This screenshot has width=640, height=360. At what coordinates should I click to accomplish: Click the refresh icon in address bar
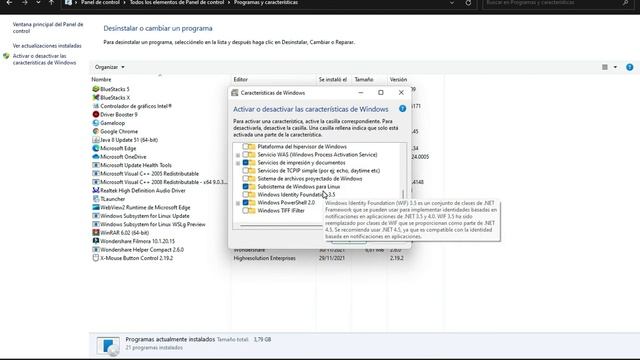tap(468, 3)
